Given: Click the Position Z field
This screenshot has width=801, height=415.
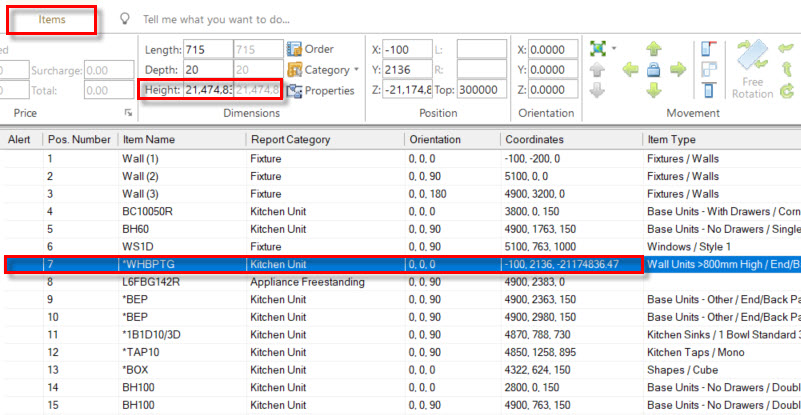Looking at the screenshot, I should point(407,90).
